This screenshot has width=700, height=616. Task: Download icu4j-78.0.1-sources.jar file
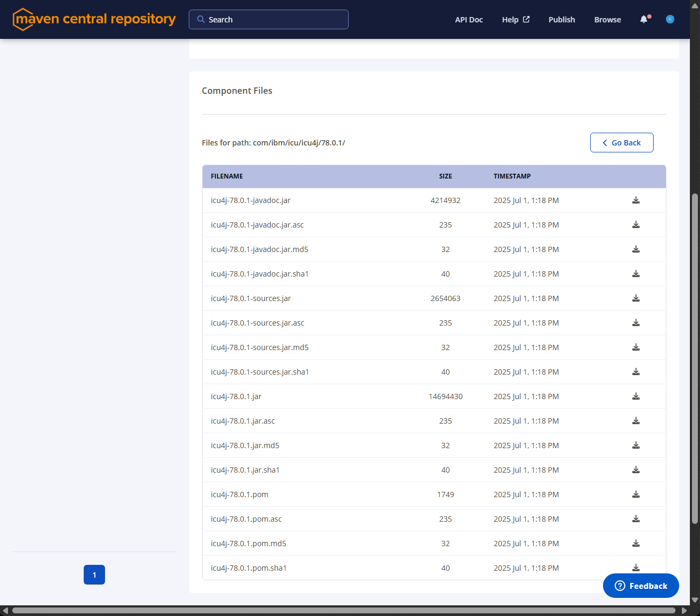pyautogui.click(x=635, y=298)
